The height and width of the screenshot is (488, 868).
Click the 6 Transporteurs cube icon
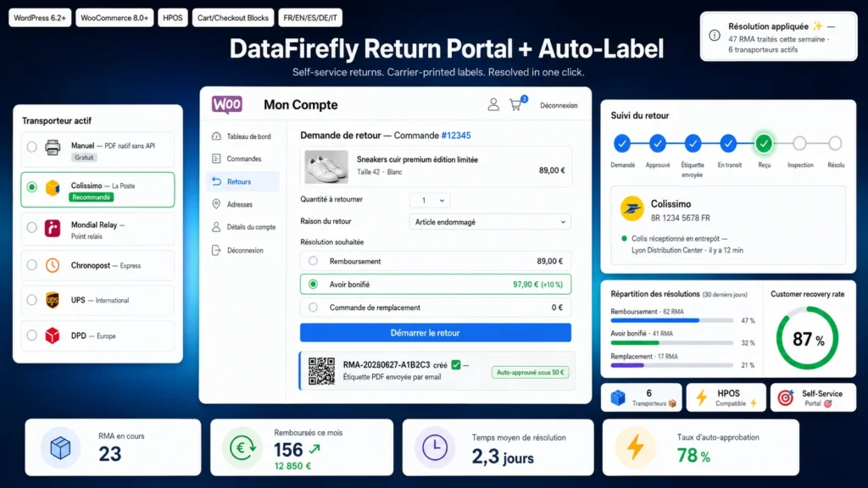point(618,397)
